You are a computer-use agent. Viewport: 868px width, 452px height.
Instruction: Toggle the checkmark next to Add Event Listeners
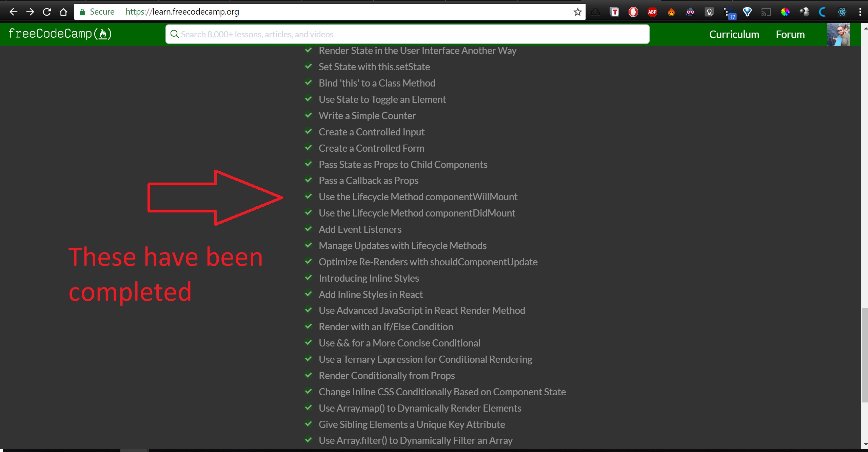tap(309, 229)
